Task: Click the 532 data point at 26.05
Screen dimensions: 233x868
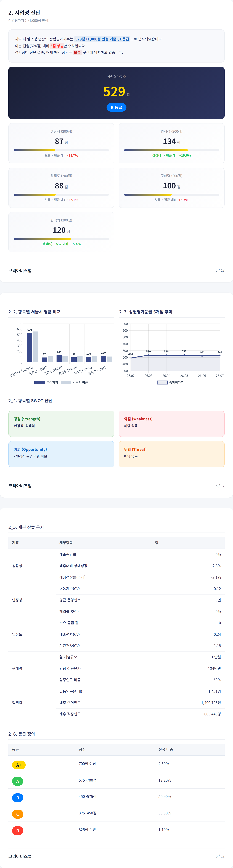Action: pyautogui.click(x=184, y=355)
